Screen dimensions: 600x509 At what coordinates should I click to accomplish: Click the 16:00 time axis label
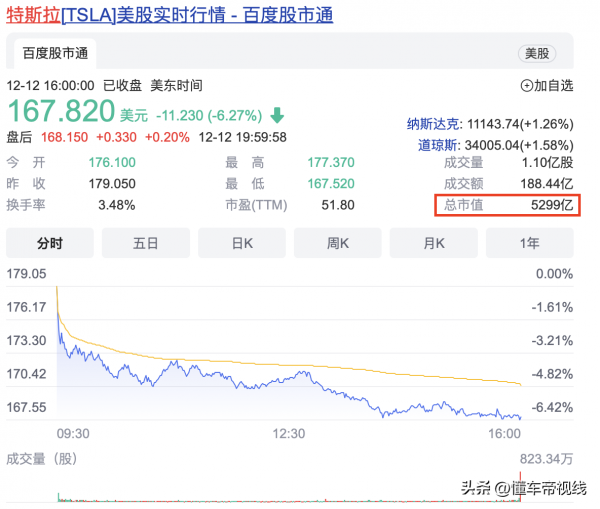(504, 434)
